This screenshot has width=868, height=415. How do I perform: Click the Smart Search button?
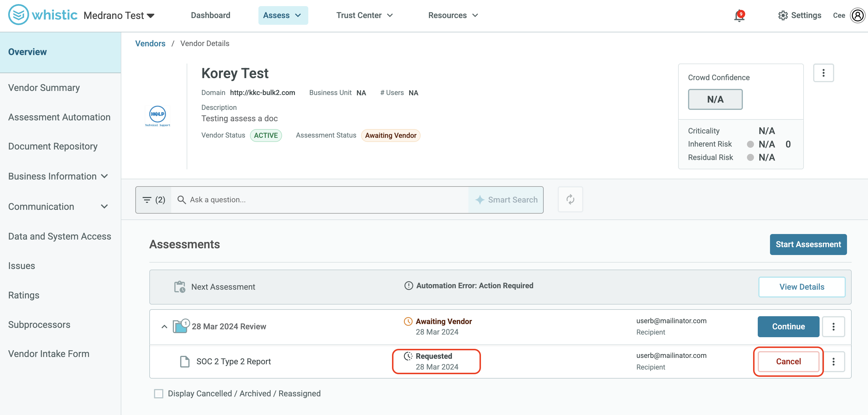[x=506, y=200]
